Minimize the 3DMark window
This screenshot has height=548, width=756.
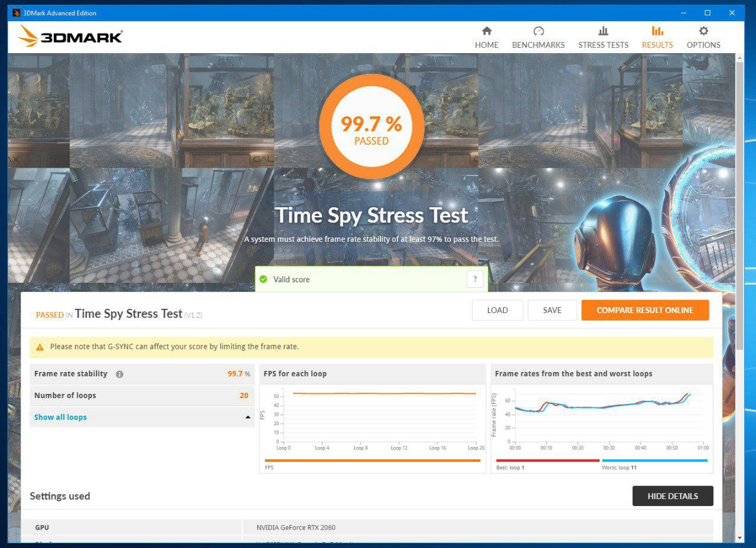click(x=683, y=13)
